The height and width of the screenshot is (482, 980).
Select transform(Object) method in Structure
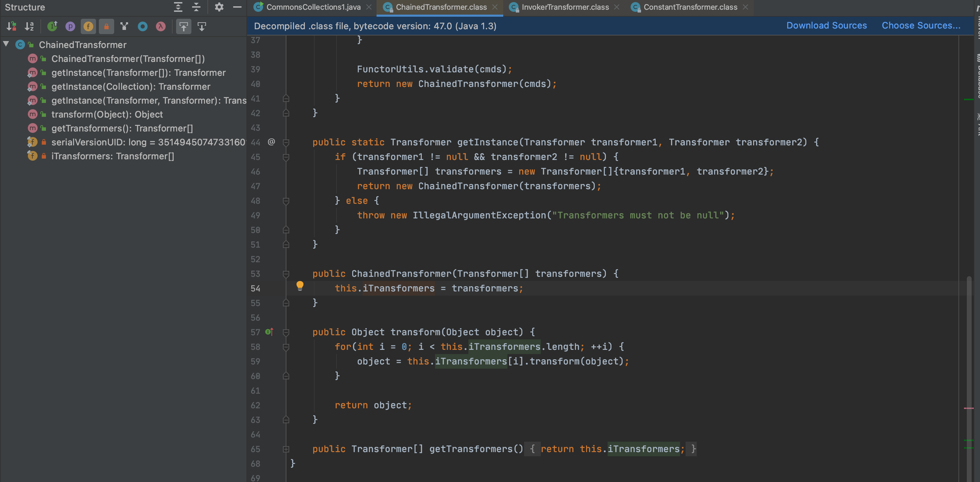click(x=107, y=114)
